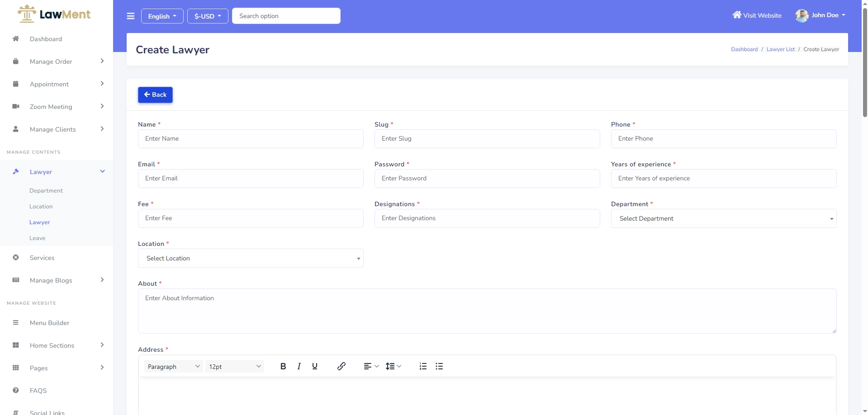Expand the Appointment chevron
Image resolution: width=868 pixels, height=415 pixels.
(102, 84)
